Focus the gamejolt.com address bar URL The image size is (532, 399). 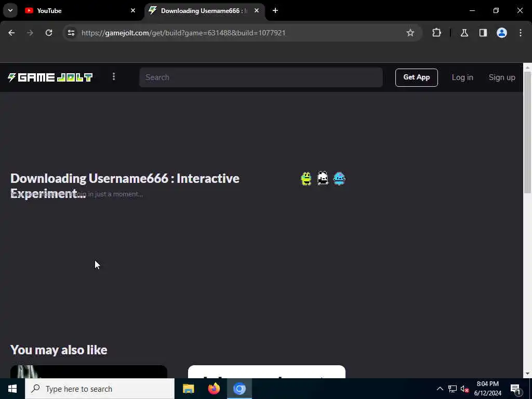pyautogui.click(x=183, y=33)
